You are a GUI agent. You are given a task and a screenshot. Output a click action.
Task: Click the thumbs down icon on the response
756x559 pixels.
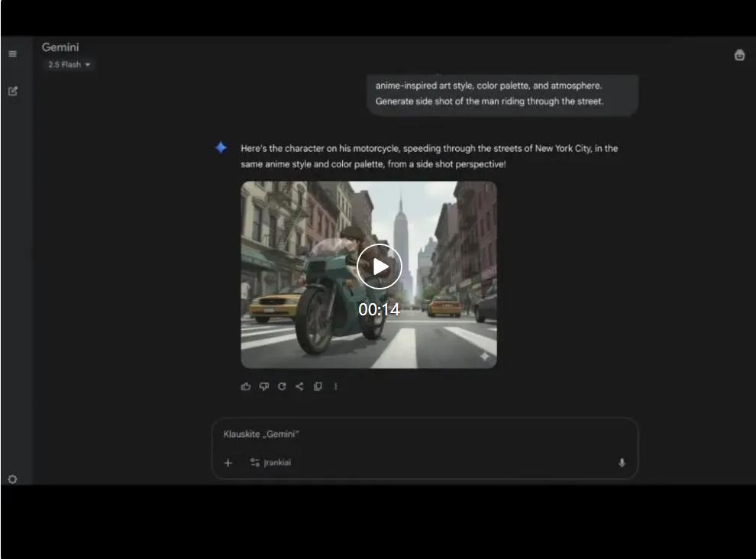pos(263,386)
